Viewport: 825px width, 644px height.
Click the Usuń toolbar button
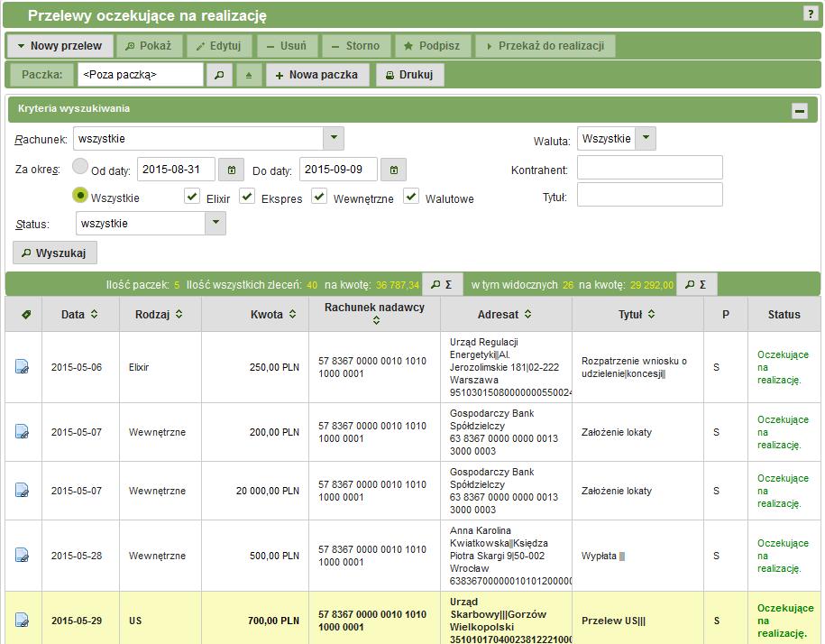pyautogui.click(x=288, y=46)
